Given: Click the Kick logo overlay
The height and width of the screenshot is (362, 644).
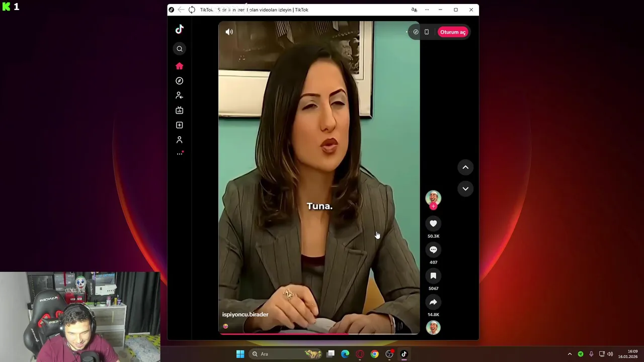Looking at the screenshot, I should pyautogui.click(x=7, y=7).
